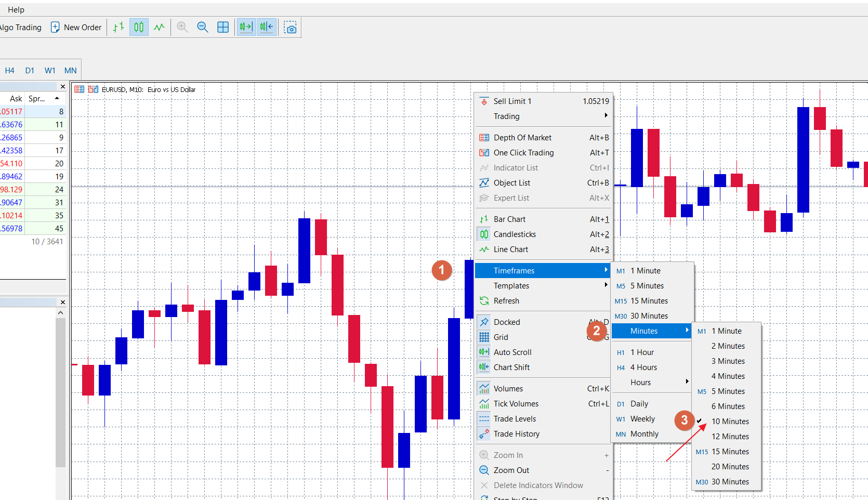Select H1 1 Hour timeframe
The image size is (868, 500).
[652, 352]
